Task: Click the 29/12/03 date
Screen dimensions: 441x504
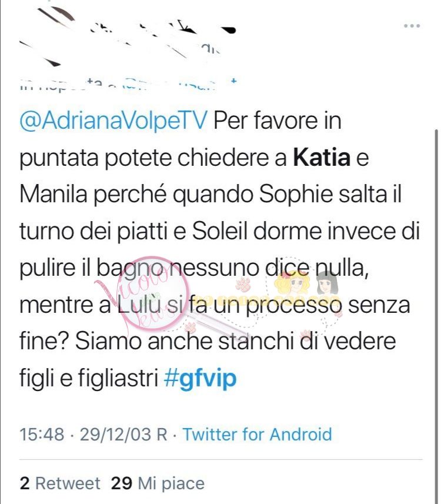Action: click(x=115, y=434)
